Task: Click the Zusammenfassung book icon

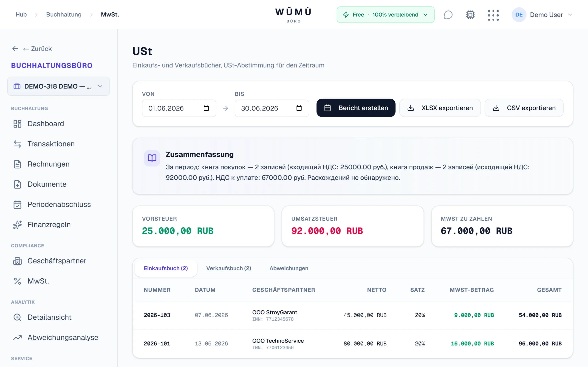Action: point(152,158)
